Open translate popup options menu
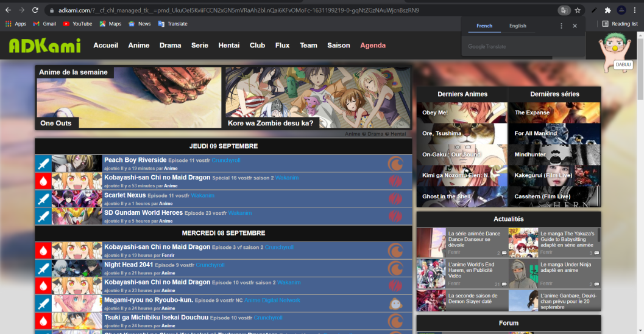Screen dimensions: 644x334 pyautogui.click(x=561, y=26)
